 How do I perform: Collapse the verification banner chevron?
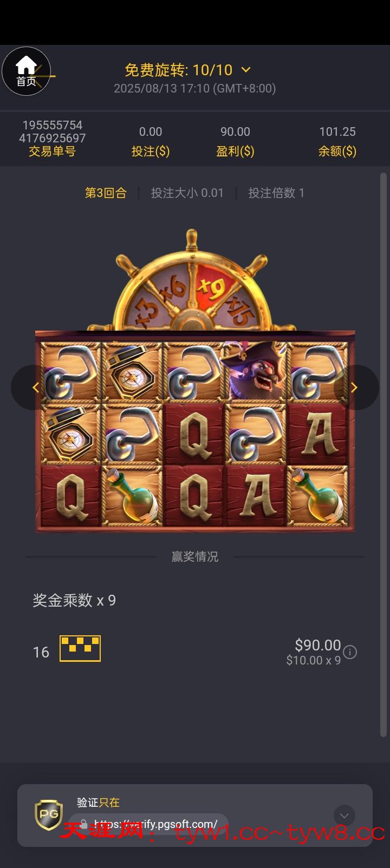coord(344,816)
